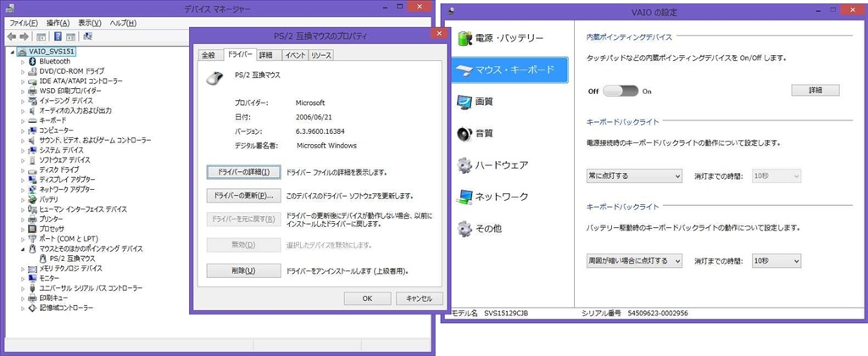Expand the ディスプレイ アダプター node

point(23,180)
